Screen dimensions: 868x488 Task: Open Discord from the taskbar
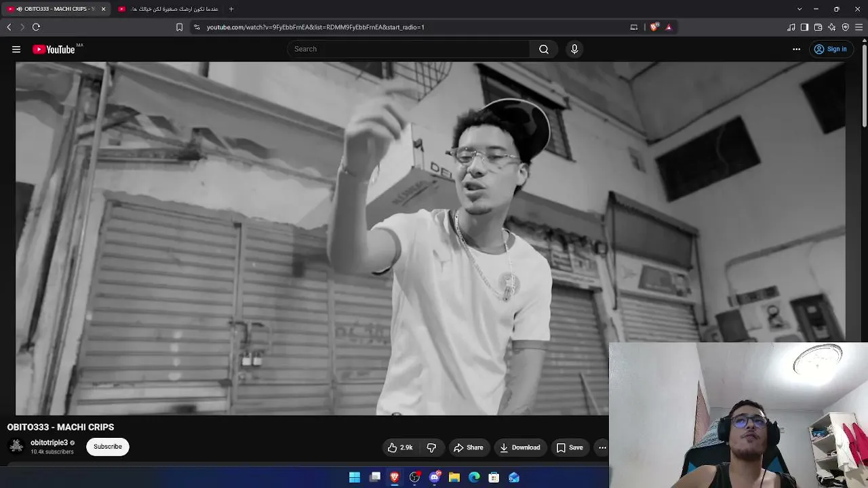[435, 477]
